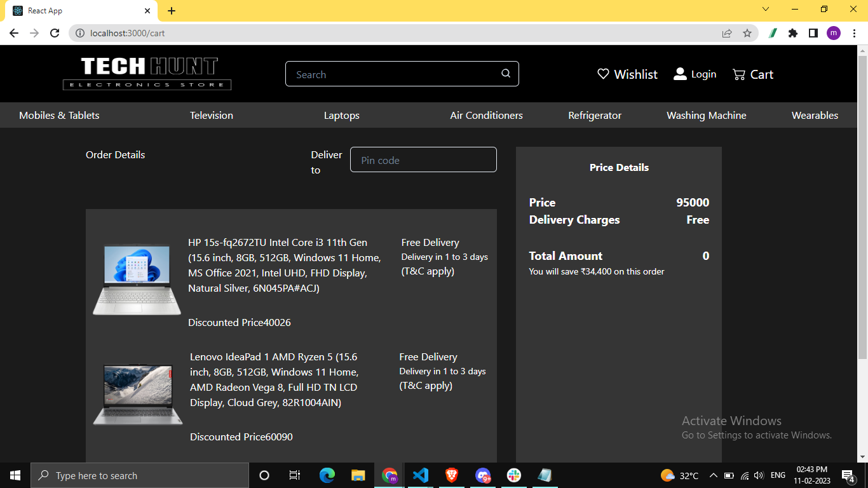Open VS Code from the taskbar
868x488 pixels.
420,475
